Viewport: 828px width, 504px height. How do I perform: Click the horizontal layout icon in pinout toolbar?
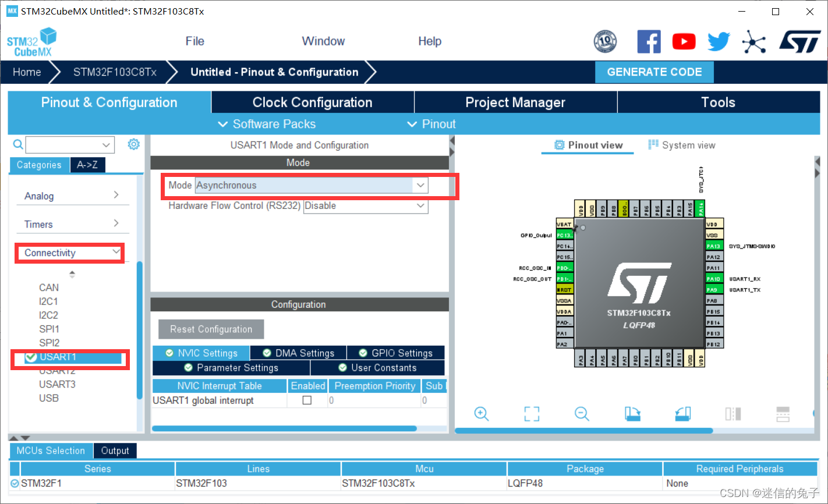(783, 414)
